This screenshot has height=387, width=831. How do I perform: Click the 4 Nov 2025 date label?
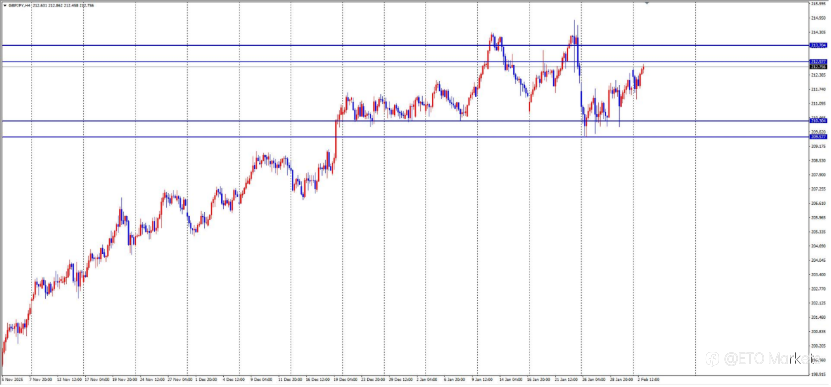tap(11, 380)
